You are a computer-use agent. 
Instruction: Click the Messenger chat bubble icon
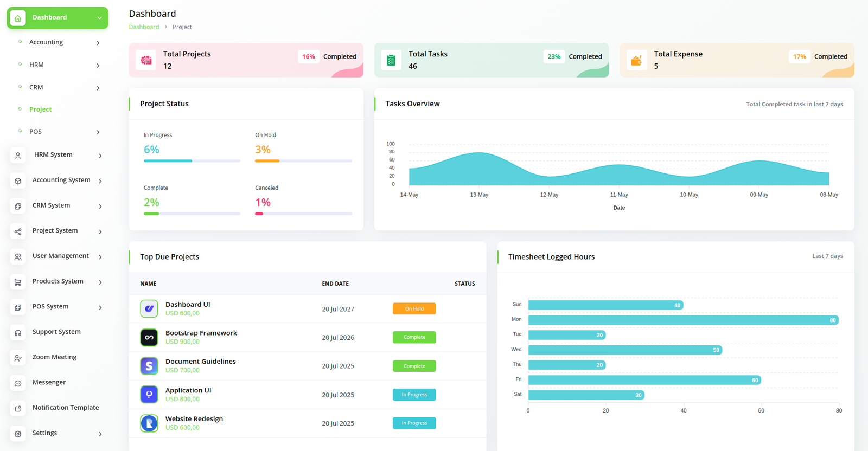pos(18,383)
